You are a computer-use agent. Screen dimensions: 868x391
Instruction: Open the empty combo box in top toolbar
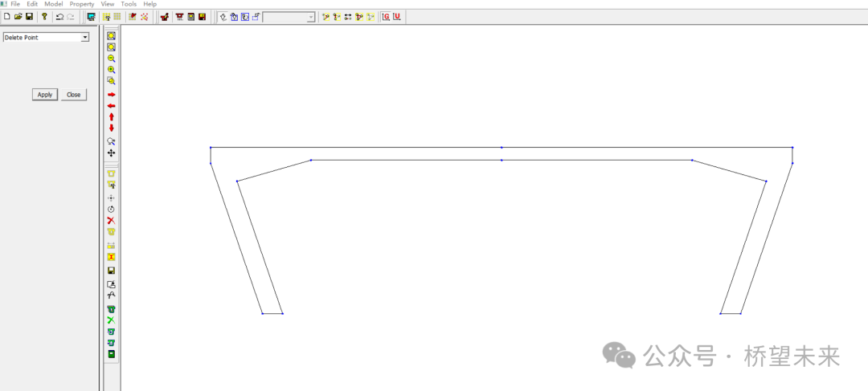point(289,17)
